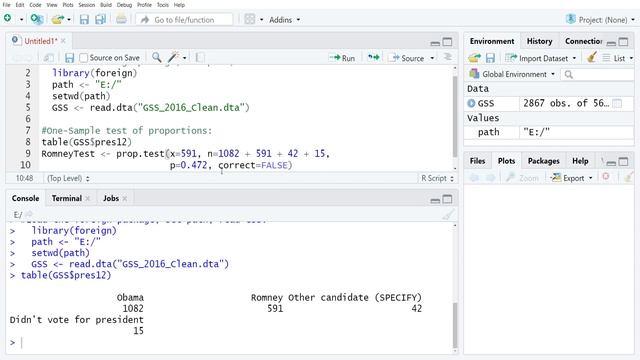Open the Code Tools wand menu
640x360 pixels.
[x=177, y=58]
